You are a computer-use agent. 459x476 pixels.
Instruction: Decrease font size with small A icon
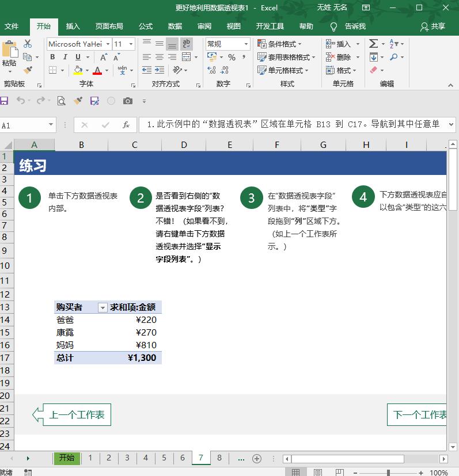tap(117, 57)
